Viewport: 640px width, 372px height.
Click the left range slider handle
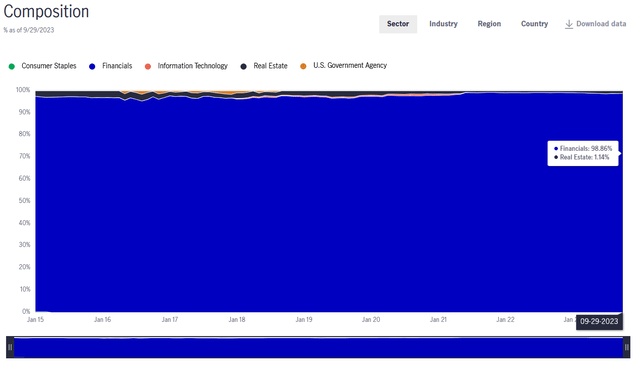coord(10,347)
